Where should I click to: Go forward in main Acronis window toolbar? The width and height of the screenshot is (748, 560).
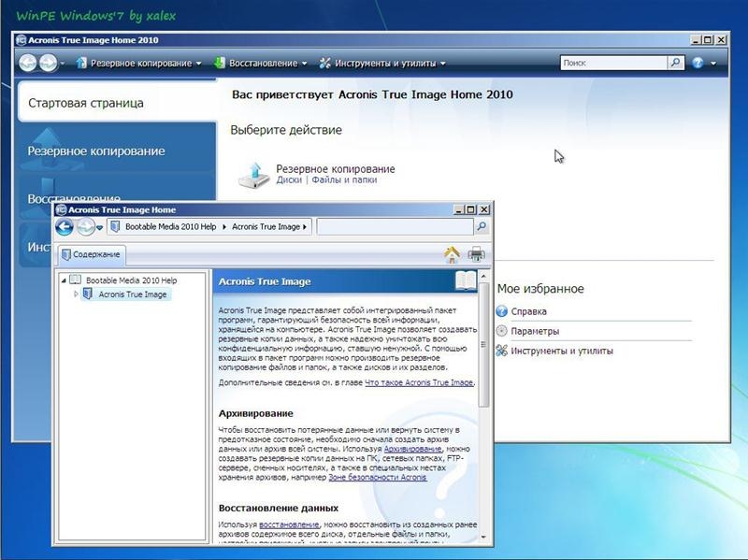(49, 63)
